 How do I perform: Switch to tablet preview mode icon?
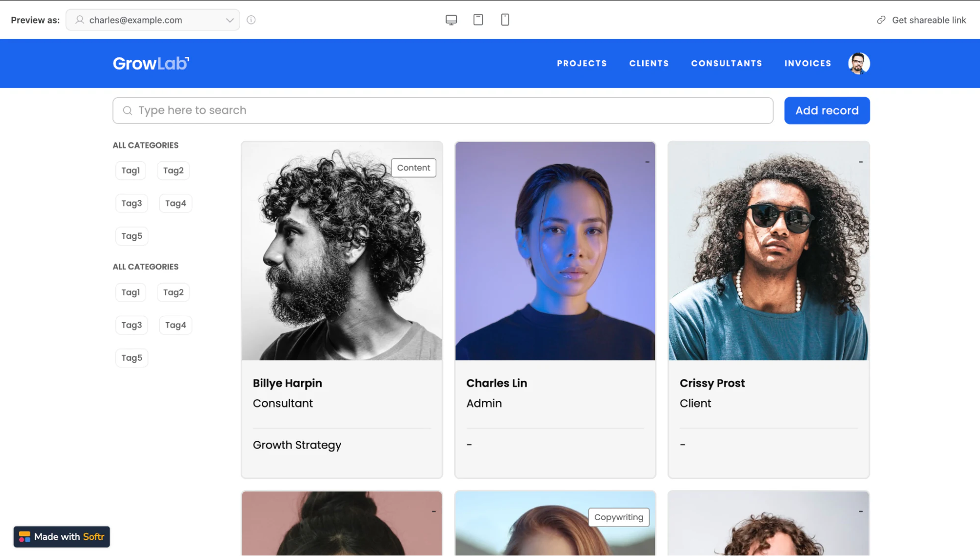pyautogui.click(x=478, y=20)
